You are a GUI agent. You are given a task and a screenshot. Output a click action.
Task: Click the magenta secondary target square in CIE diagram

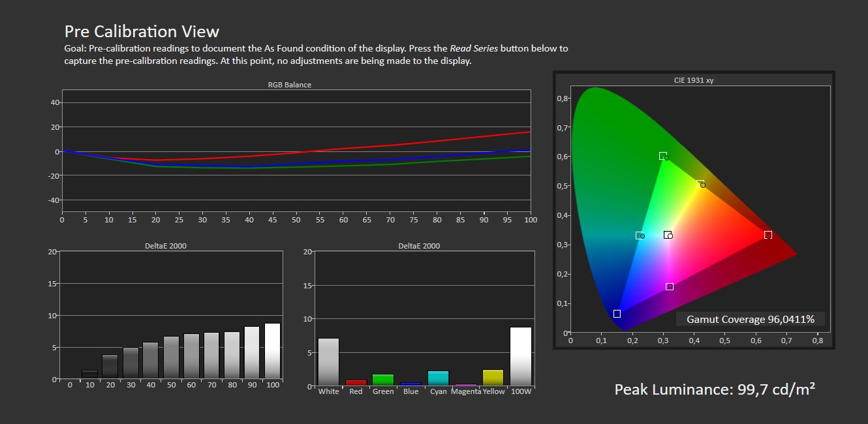tap(669, 287)
